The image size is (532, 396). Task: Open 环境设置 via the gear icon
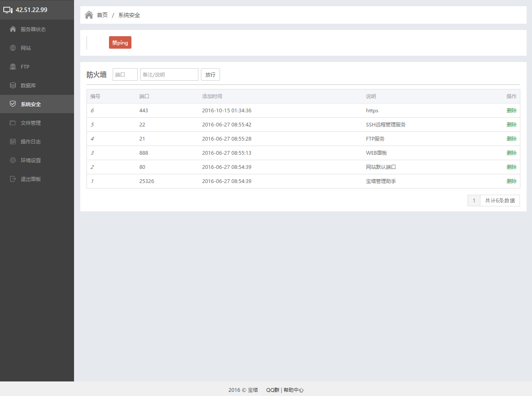[12, 160]
